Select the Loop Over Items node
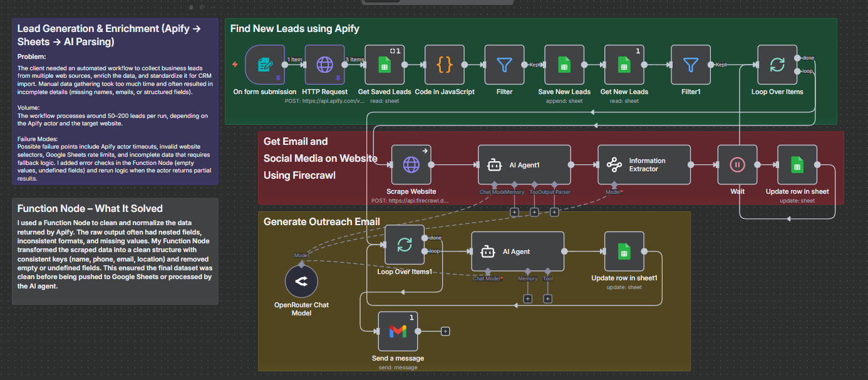Viewport: 868px width, 380px height. click(x=777, y=65)
